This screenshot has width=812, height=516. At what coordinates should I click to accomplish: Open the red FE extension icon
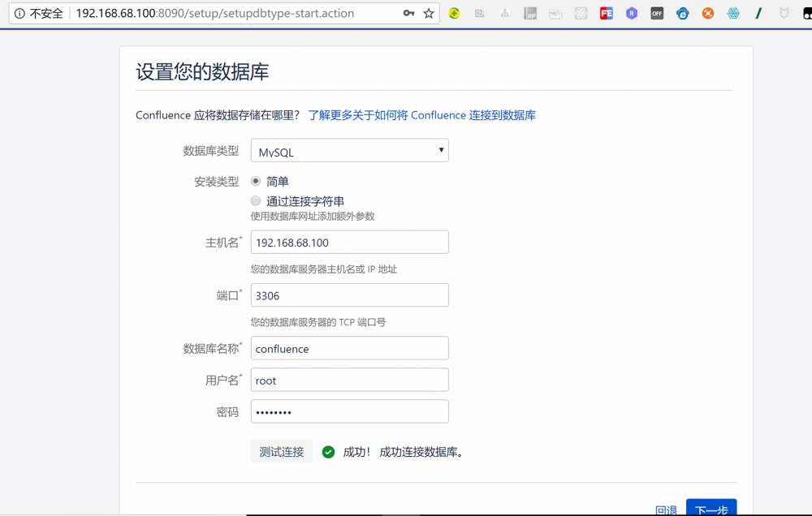pos(607,14)
